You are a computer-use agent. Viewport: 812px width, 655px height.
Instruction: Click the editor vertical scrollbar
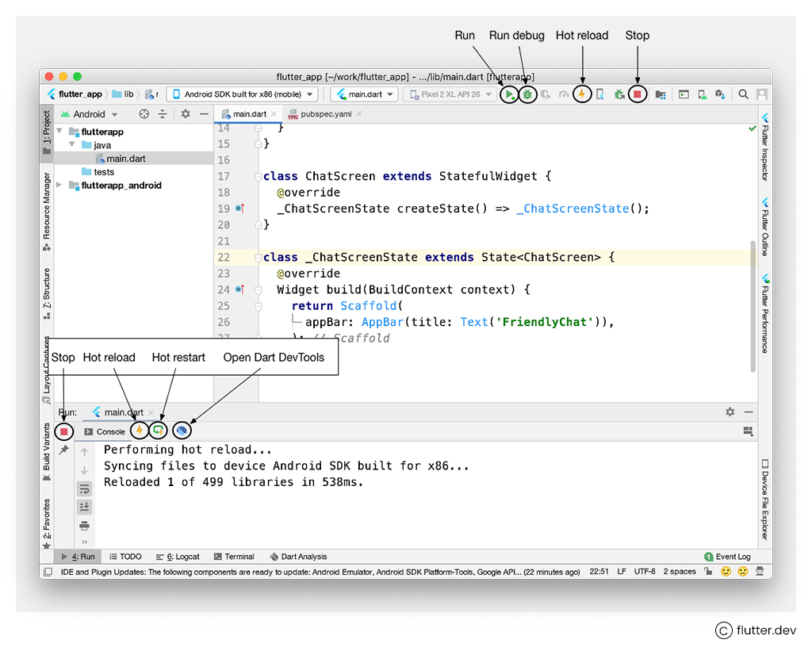tap(753, 305)
